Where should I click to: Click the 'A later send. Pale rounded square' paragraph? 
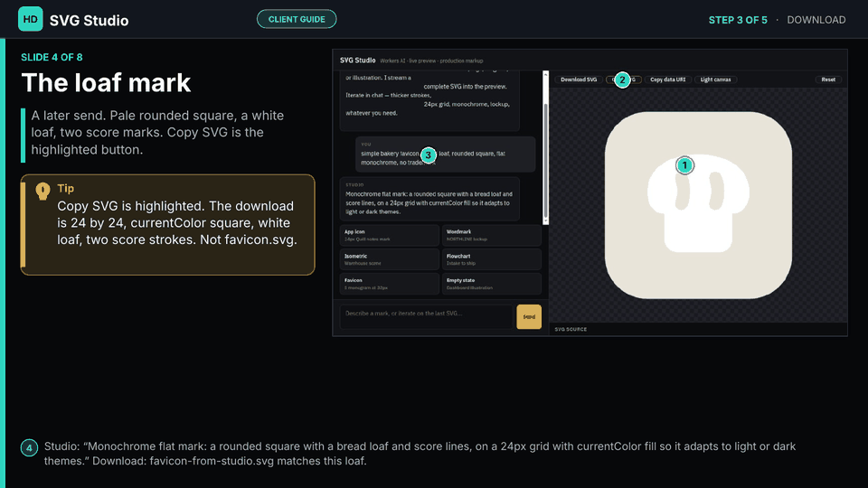(x=157, y=132)
